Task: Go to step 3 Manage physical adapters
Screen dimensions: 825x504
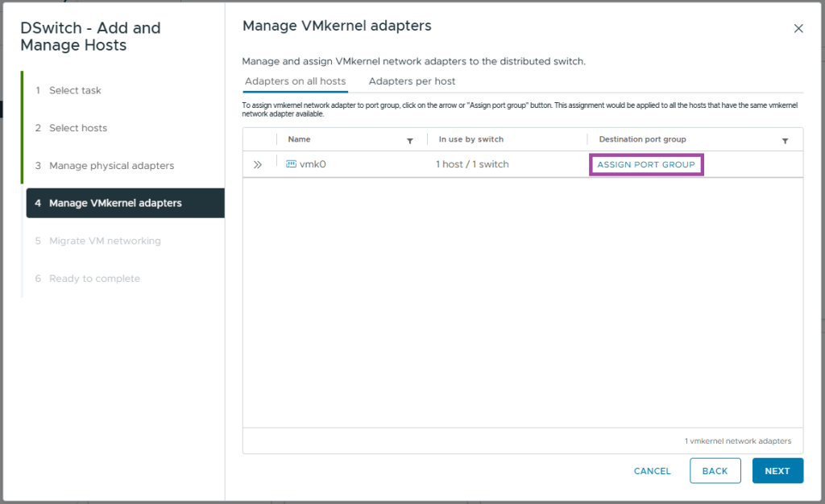Action: tap(111, 166)
